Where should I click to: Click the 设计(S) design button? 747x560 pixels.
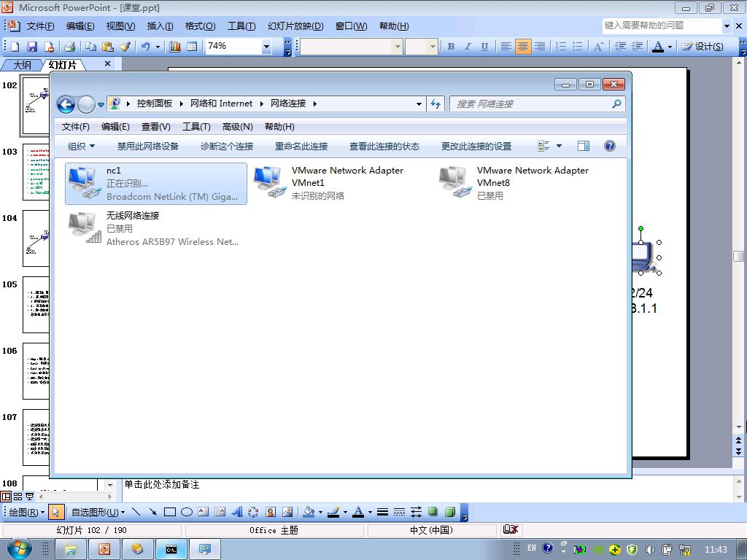point(703,47)
